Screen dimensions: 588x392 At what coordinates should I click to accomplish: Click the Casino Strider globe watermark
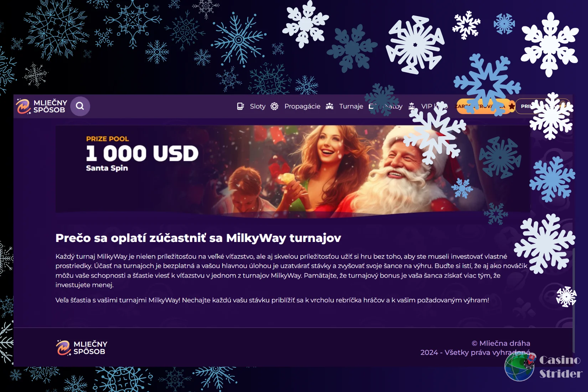520,366
